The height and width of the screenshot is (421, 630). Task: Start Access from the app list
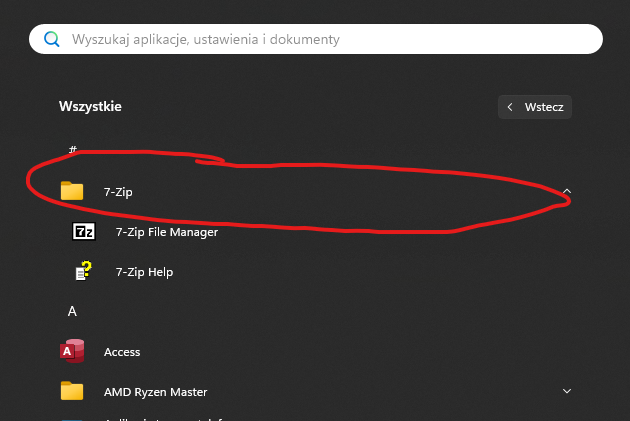coord(122,352)
